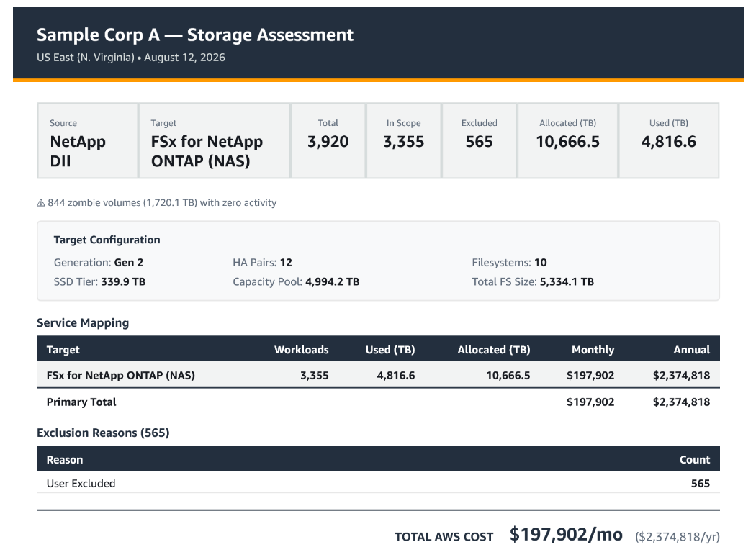Click the warning triangle icon beside zombie volumes

point(41,203)
